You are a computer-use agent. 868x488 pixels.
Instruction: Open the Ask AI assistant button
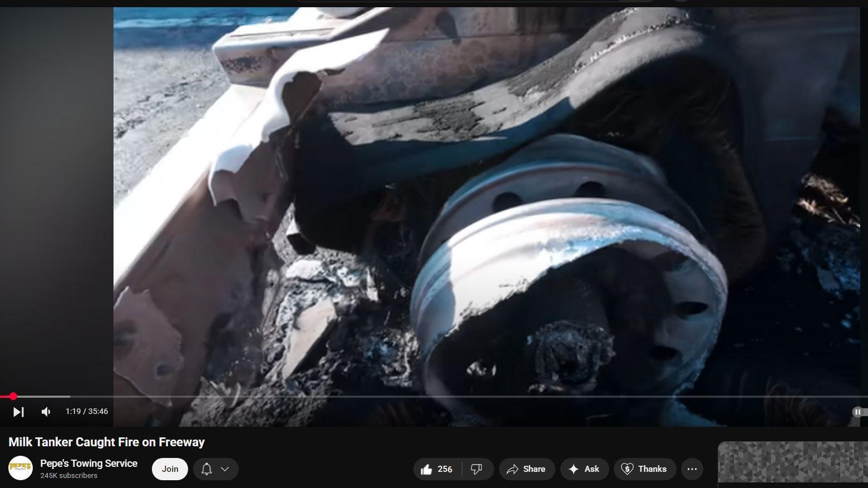pos(584,469)
